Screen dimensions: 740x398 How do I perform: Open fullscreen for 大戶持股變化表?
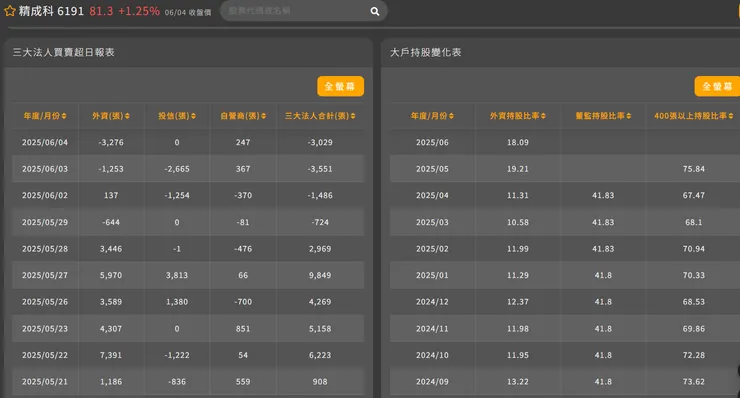click(x=717, y=86)
